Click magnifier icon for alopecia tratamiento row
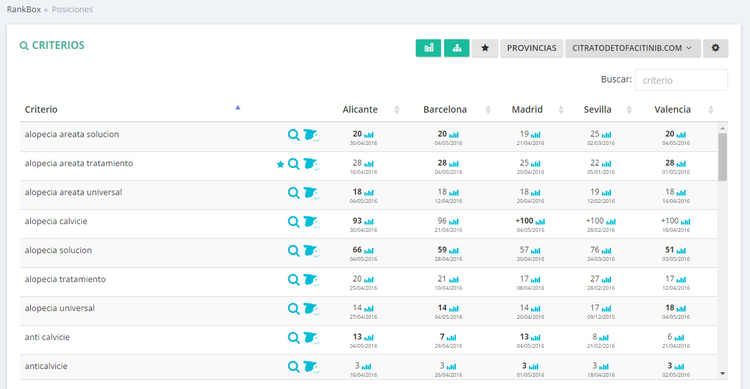This screenshot has height=389, width=750. coord(294,280)
